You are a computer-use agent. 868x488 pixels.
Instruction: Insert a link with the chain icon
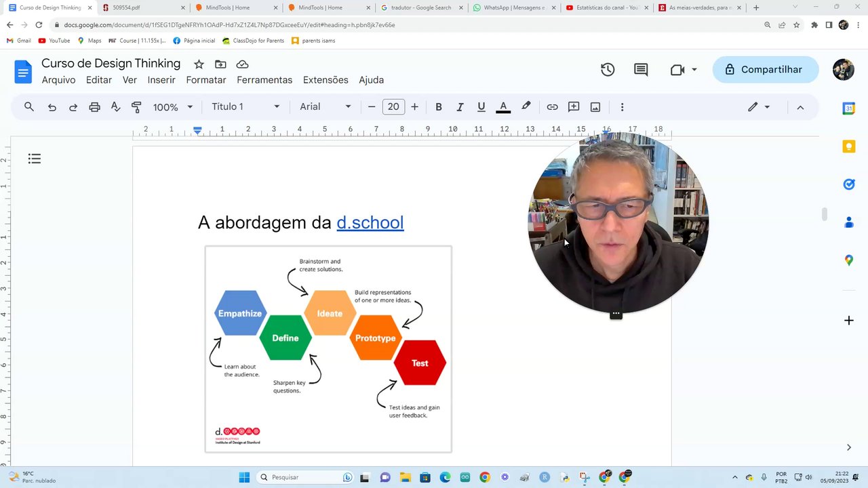tap(552, 107)
